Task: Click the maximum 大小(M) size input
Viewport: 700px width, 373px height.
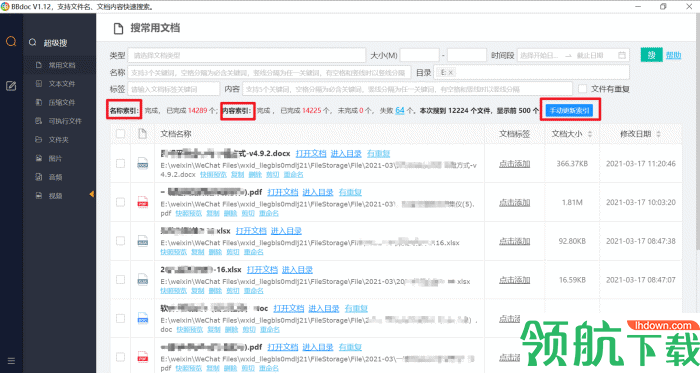Action: pos(467,55)
